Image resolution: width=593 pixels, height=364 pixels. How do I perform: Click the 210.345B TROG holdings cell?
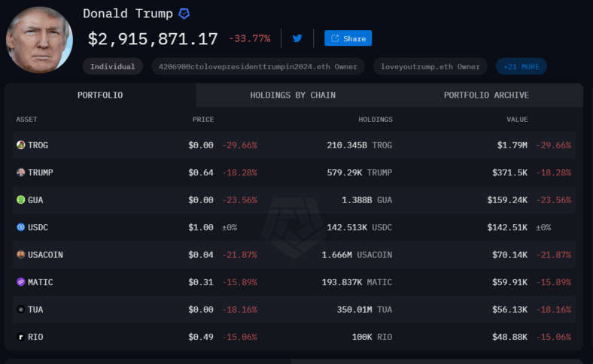coord(359,145)
